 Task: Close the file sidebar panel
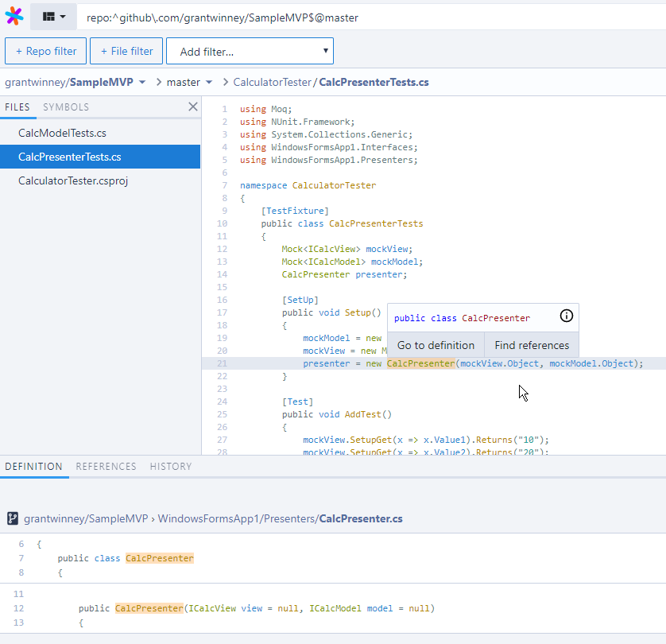click(192, 107)
